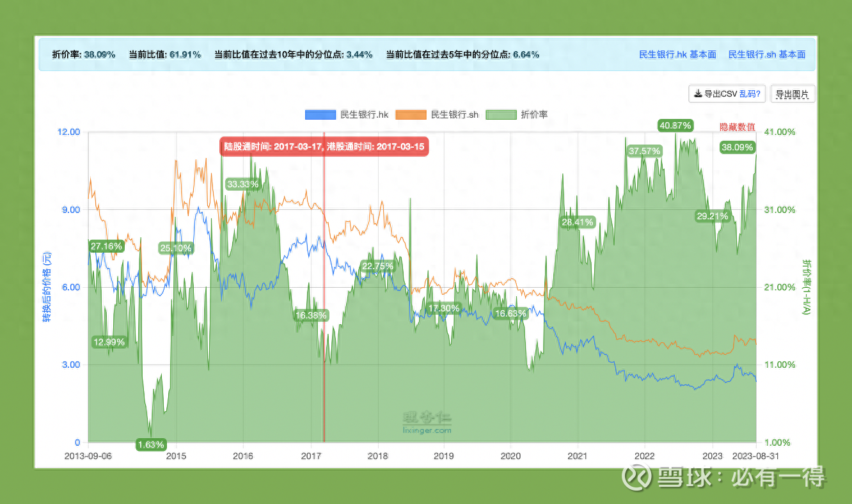Open 民生银行.hk 基本面 page
This screenshot has height=504, width=852.
(677, 54)
